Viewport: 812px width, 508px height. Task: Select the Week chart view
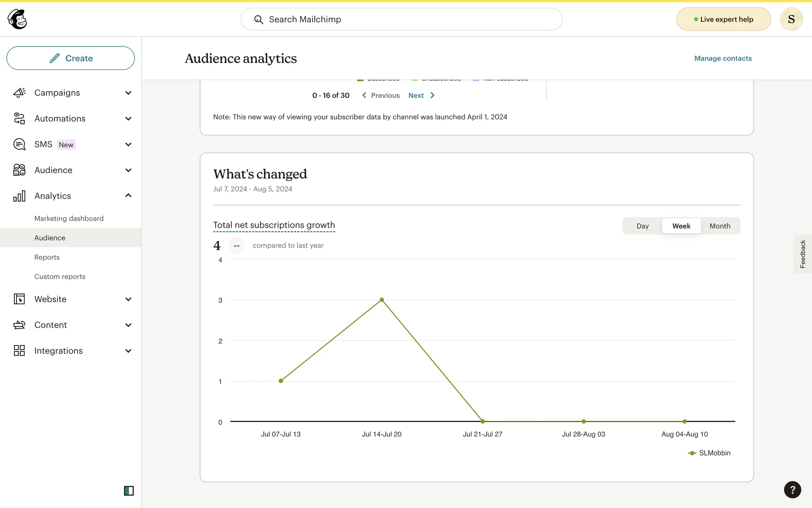pos(681,226)
